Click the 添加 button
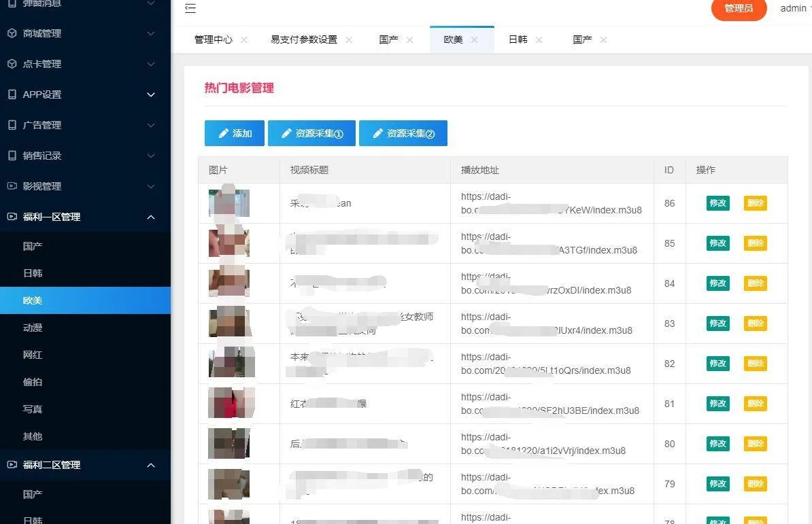The image size is (812, 524). 234,134
